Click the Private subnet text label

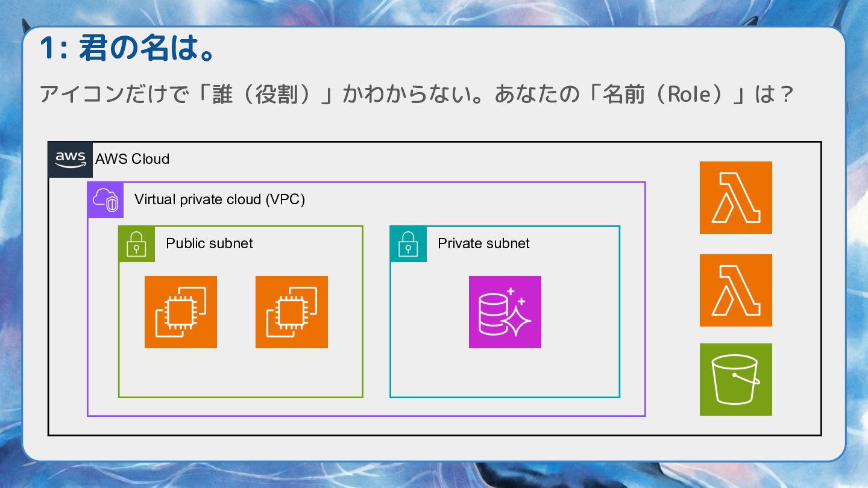coord(483,243)
